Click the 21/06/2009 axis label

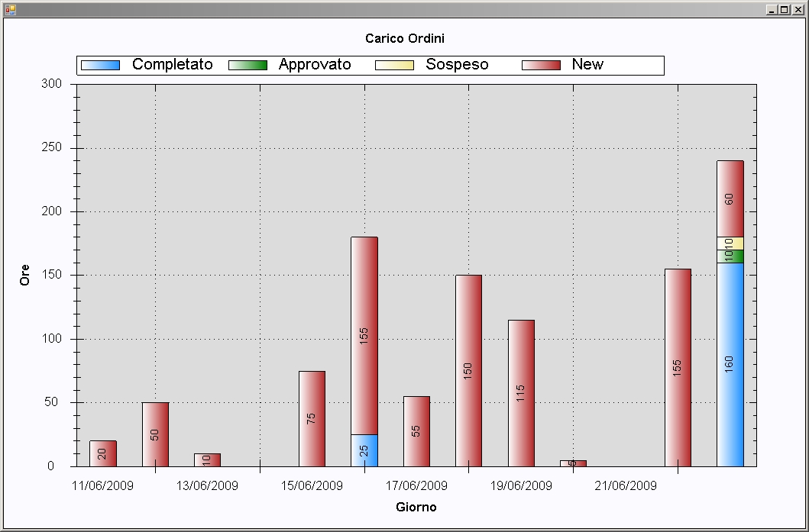coord(626,486)
